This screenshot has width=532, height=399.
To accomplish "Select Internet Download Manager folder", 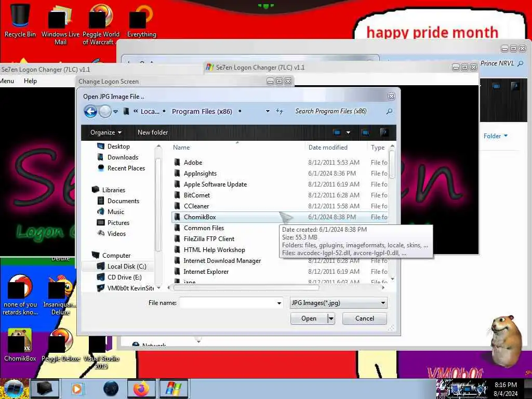I will point(222,261).
